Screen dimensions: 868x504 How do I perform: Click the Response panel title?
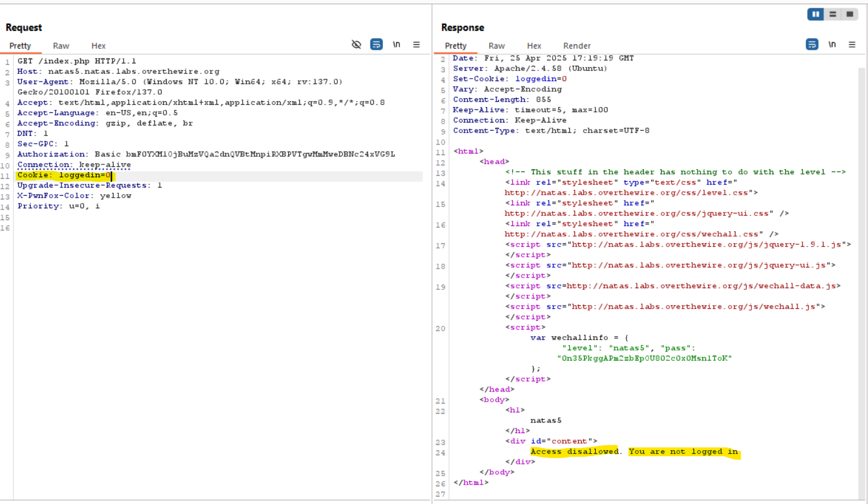tap(463, 27)
